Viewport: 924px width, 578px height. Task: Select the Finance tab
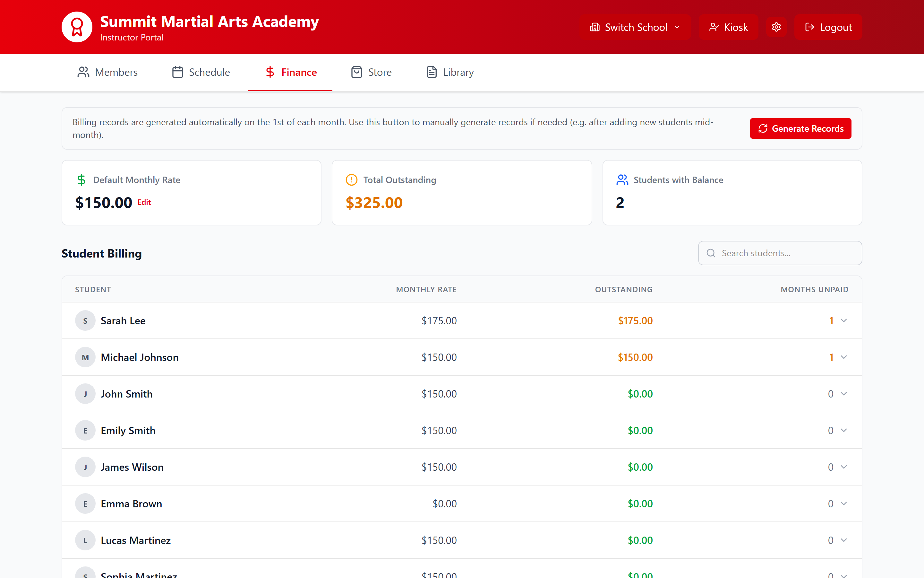tap(291, 72)
